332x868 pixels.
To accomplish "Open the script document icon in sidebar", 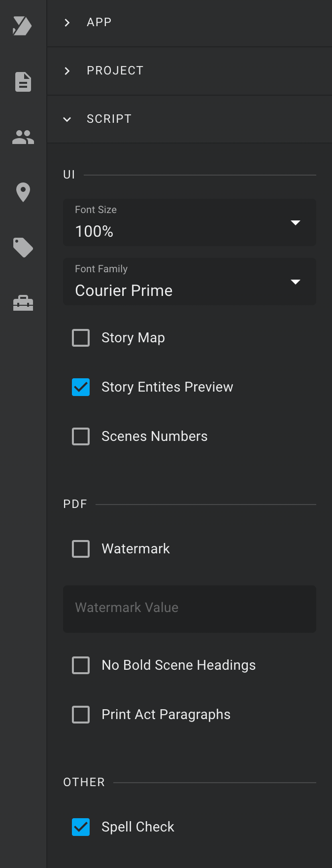I will (23, 82).
